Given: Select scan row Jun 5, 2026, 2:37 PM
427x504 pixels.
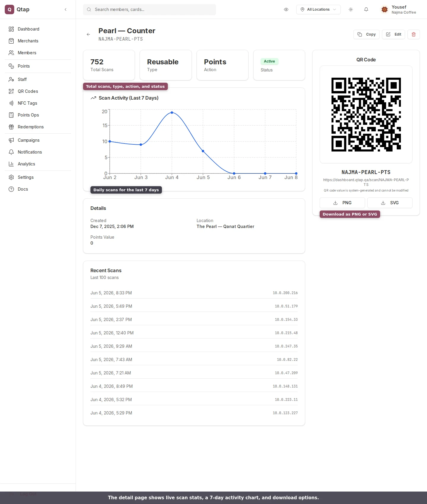Looking at the screenshot, I should (x=194, y=320).
